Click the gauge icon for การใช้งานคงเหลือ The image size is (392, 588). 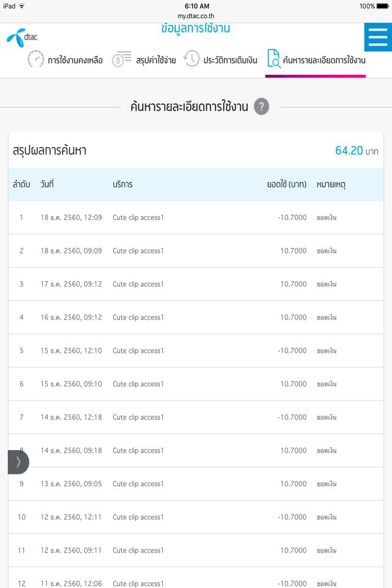point(36,59)
